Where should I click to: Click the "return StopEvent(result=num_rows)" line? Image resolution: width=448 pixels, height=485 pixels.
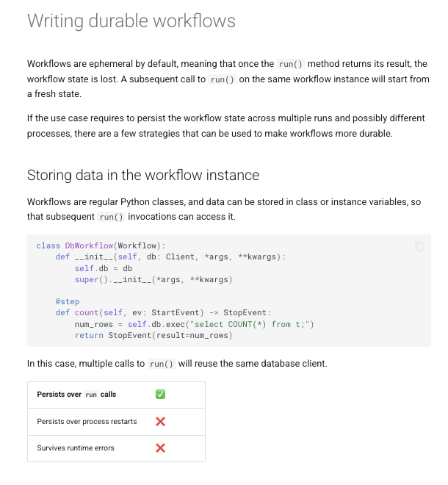153,335
